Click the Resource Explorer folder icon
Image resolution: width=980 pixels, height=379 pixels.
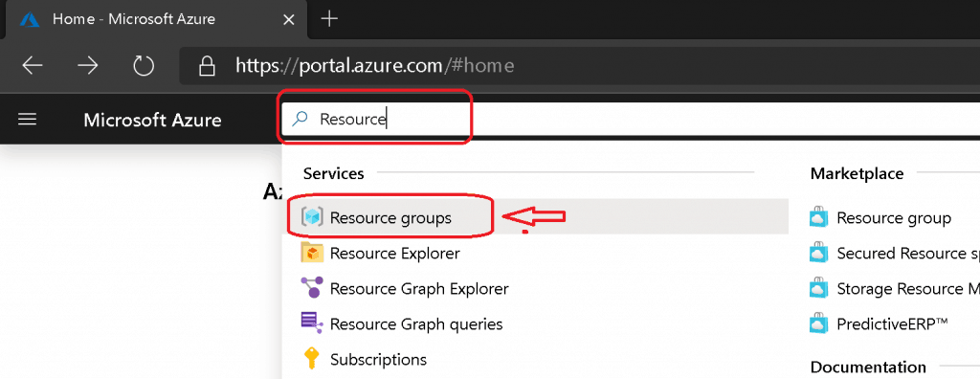click(x=312, y=253)
